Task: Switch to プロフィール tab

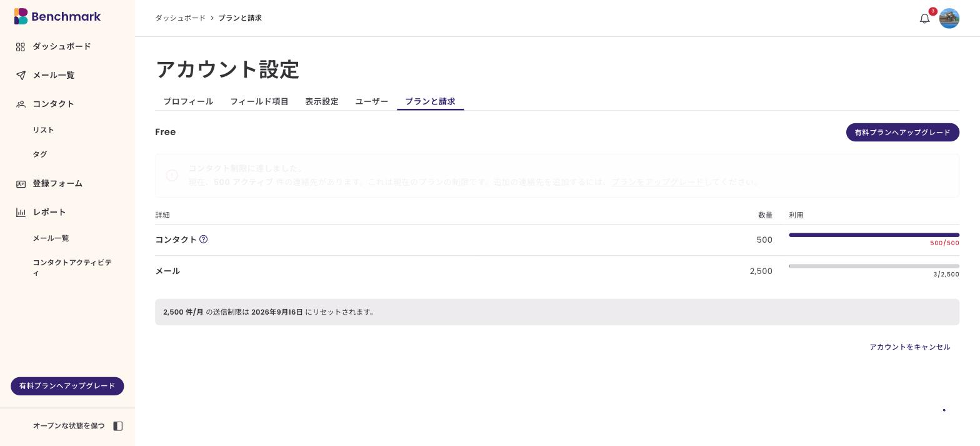Action: (188, 101)
